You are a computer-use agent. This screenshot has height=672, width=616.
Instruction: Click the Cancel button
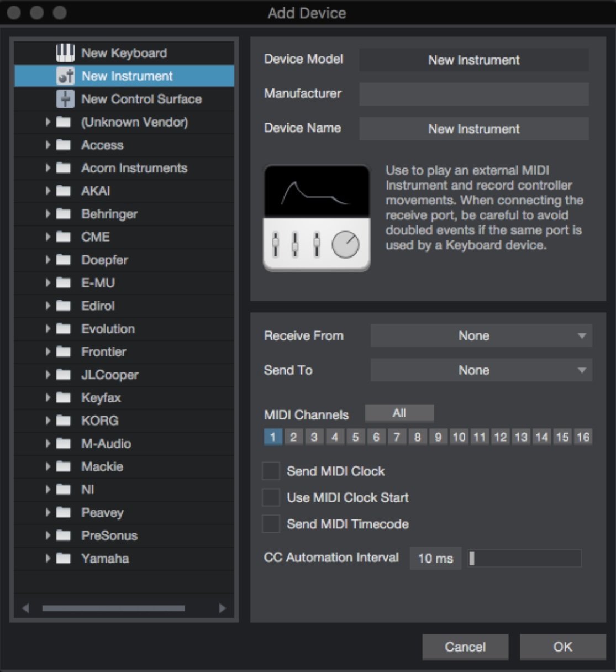point(465,647)
